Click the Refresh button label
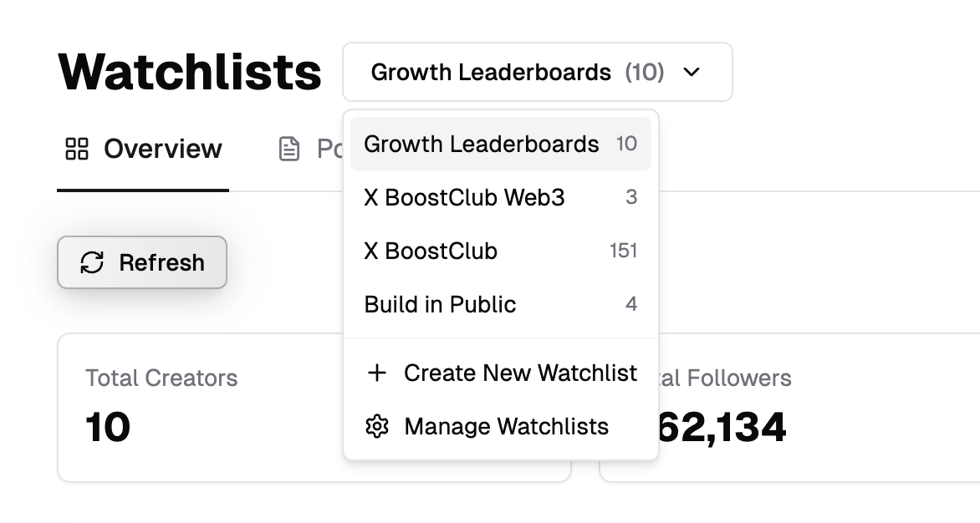980x523 pixels. click(x=162, y=262)
